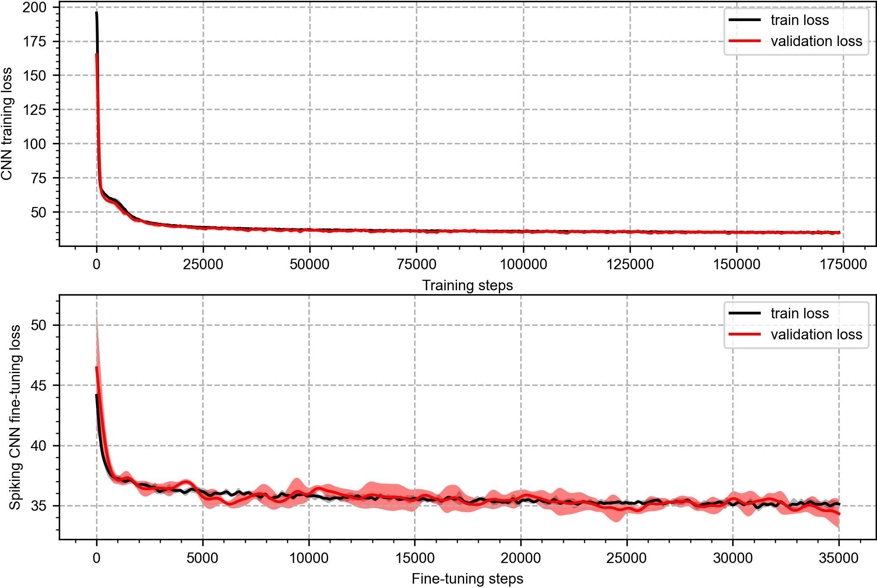Click 'validation loss' text in top legend

(x=816, y=41)
